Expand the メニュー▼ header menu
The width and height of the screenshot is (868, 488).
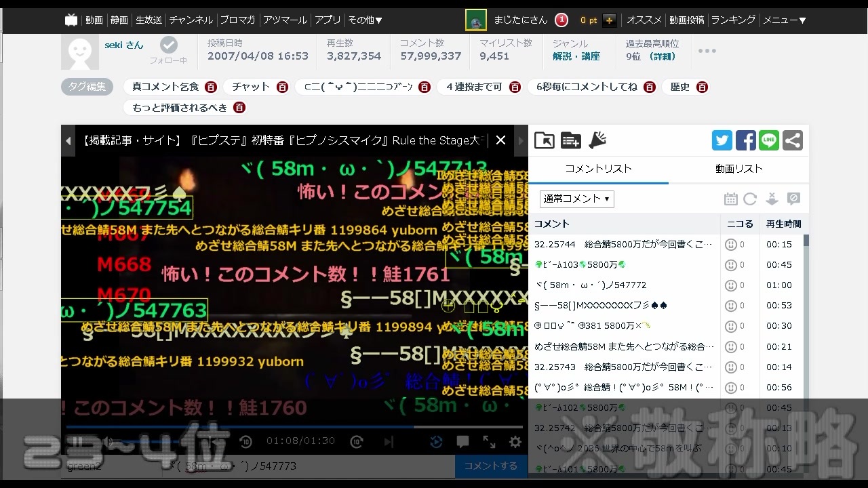click(785, 20)
